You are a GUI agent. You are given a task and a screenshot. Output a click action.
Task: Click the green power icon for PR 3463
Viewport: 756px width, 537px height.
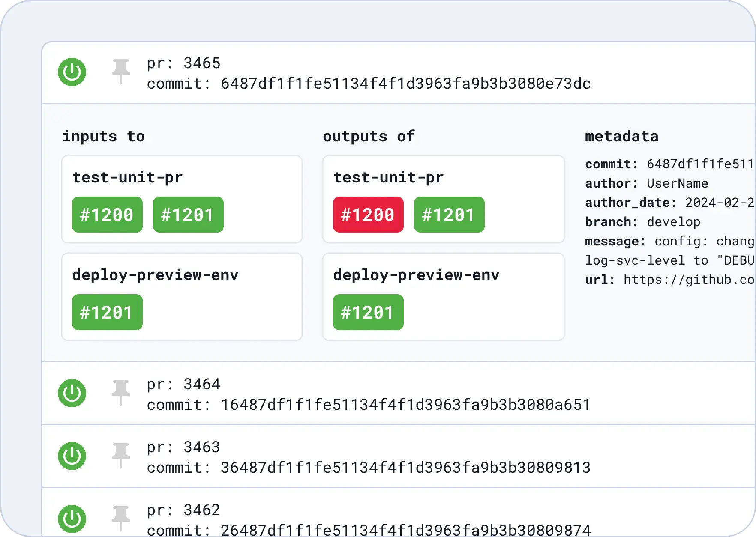[x=72, y=456]
